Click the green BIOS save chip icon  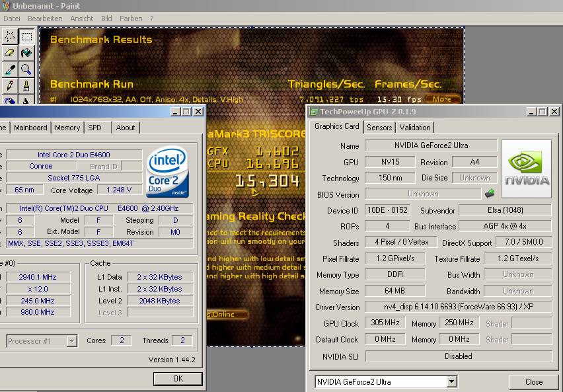pyautogui.click(x=490, y=194)
